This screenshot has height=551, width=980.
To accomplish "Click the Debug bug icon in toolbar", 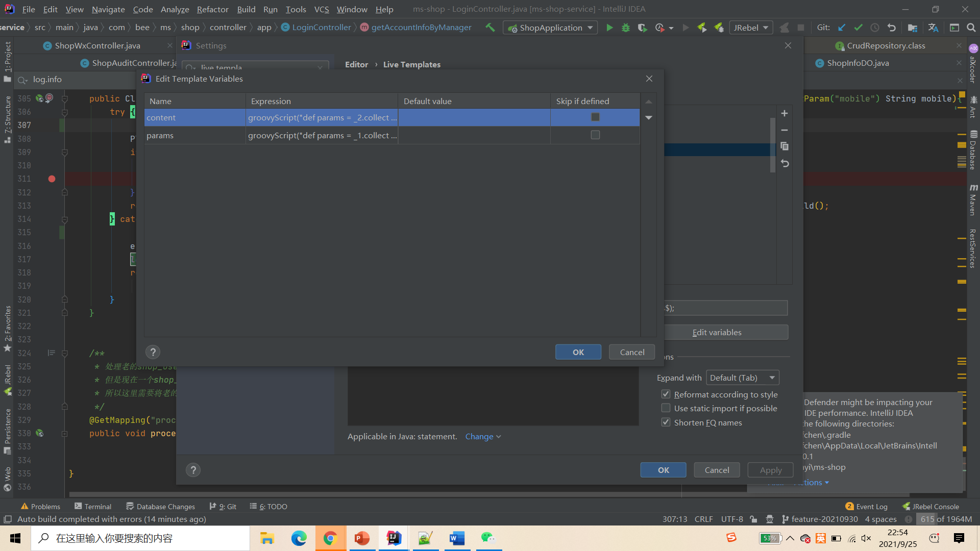I will [x=626, y=28].
